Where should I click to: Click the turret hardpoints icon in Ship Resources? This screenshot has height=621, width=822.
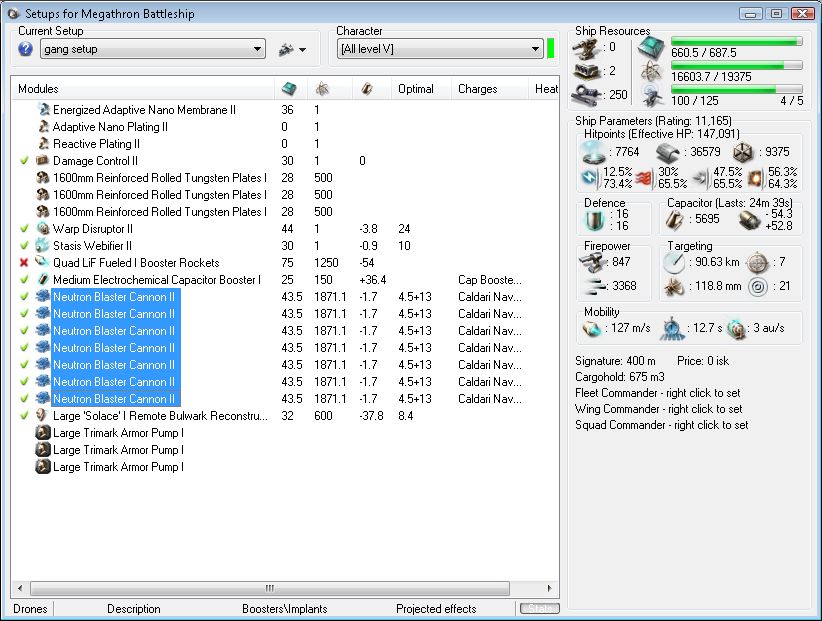click(x=586, y=49)
